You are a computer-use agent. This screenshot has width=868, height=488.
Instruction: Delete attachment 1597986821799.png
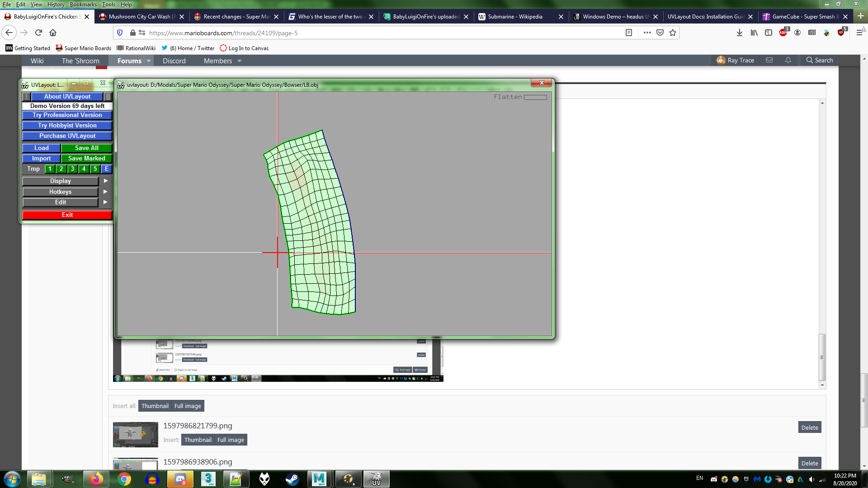810,427
